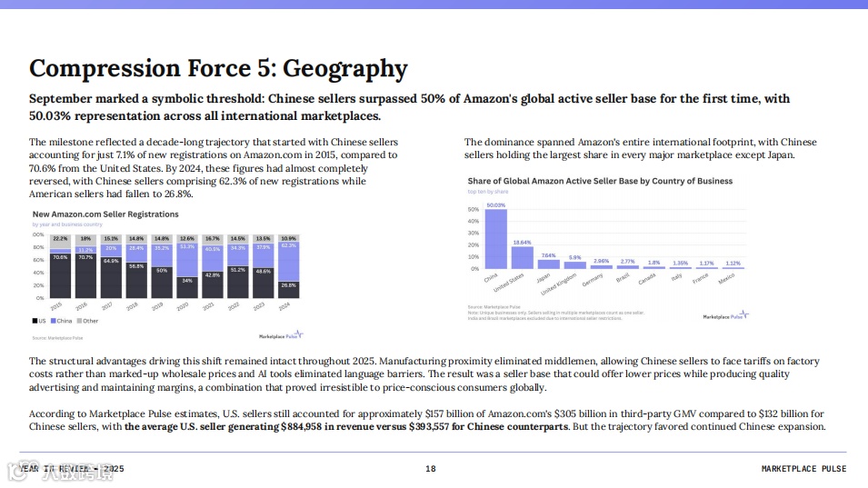Click the 7.64% Japan value label
Image resolution: width=868 pixels, height=488 pixels.
coord(548,255)
